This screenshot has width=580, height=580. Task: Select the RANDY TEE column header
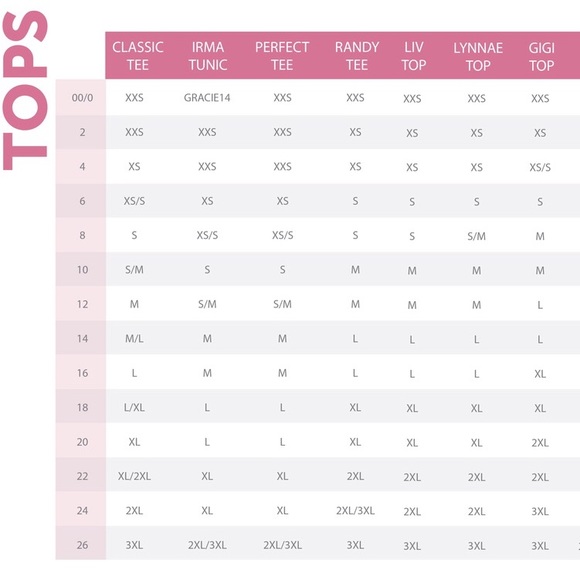coord(357,56)
